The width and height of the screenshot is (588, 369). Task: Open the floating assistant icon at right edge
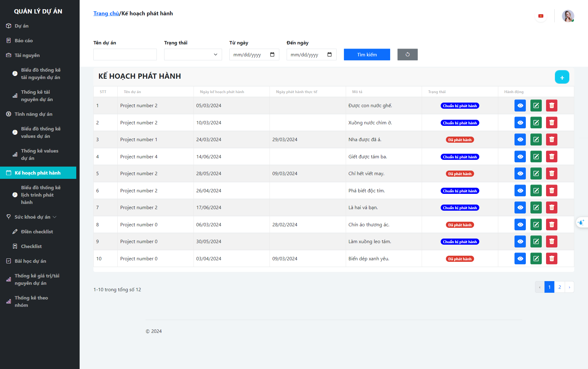(582, 222)
